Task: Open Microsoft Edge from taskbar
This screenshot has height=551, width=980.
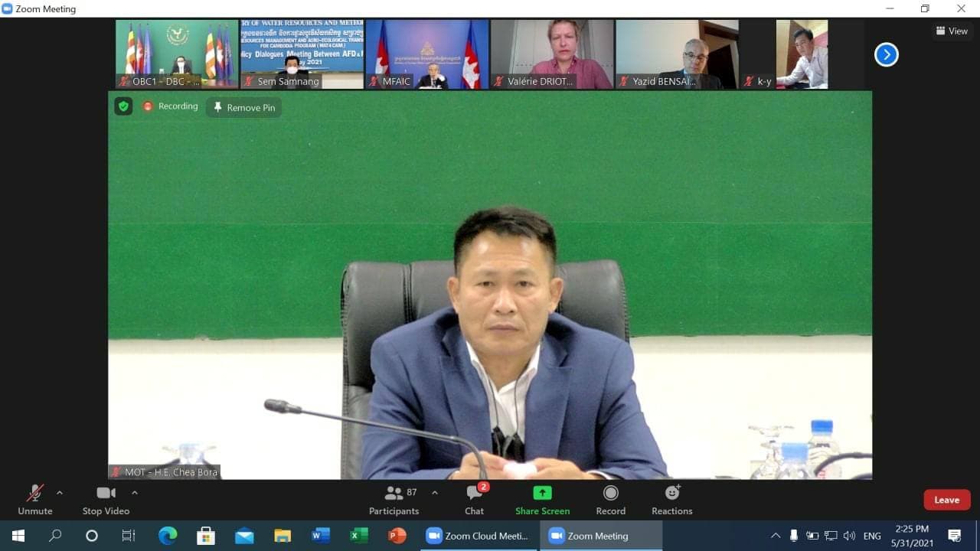Action: [x=168, y=536]
